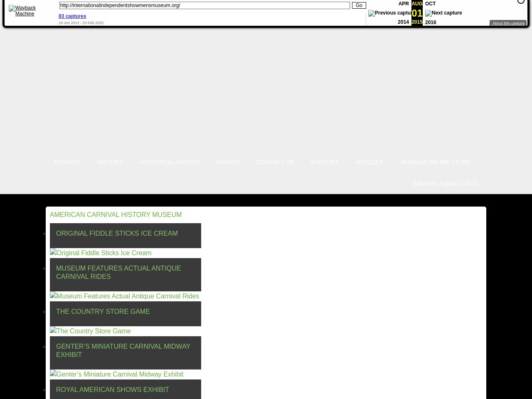
Task: Open the 83 captures link
Action: (x=72, y=16)
